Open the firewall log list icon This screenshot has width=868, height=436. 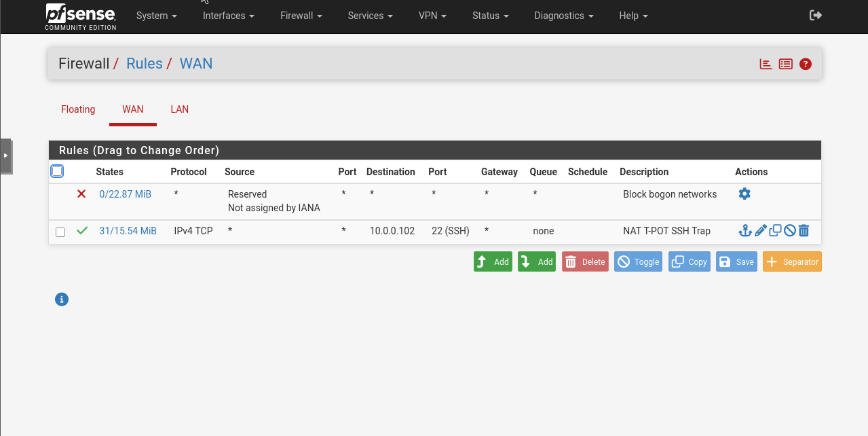[x=785, y=64]
